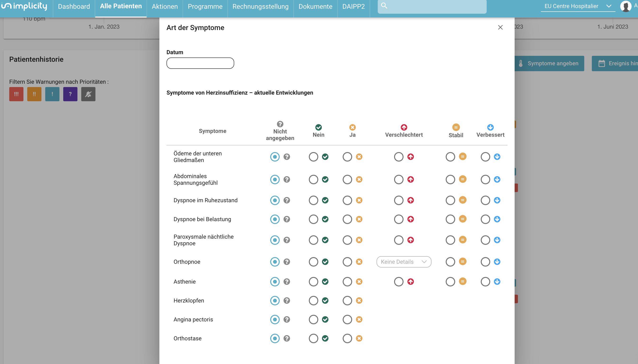
Task: Click the search magnifier icon
Action: (384, 6)
